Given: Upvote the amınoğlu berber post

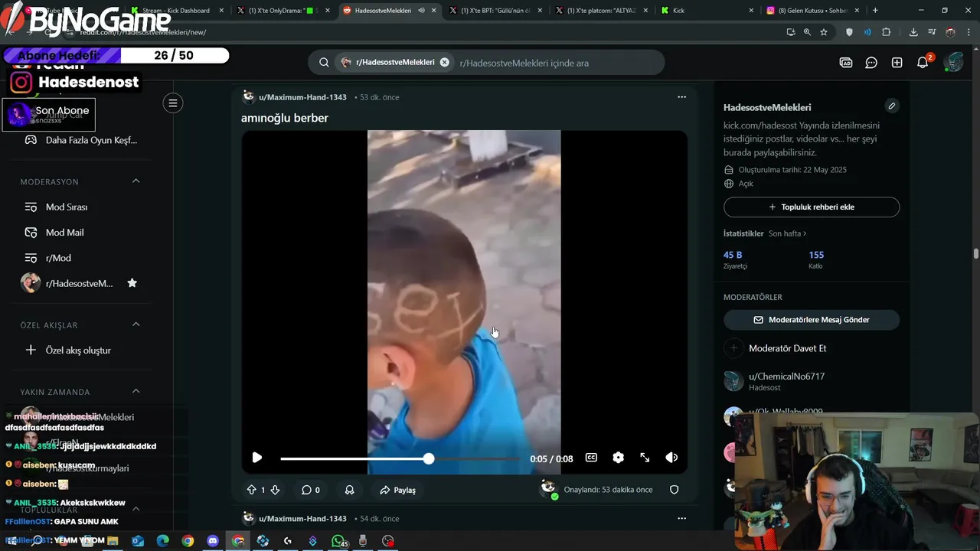Looking at the screenshot, I should (x=251, y=490).
